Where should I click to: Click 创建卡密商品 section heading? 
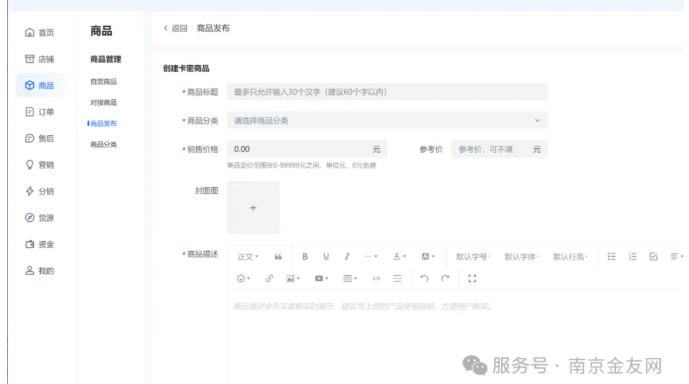186,69
